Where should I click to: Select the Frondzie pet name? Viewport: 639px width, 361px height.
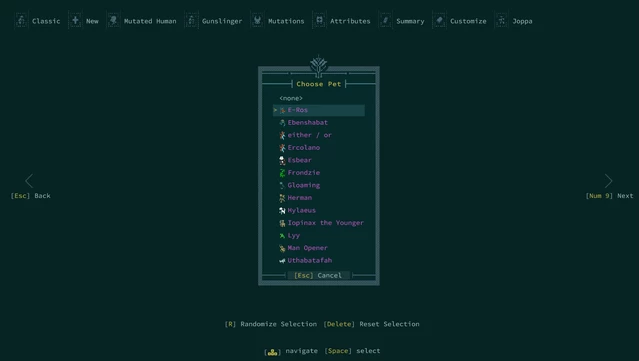tap(304, 173)
